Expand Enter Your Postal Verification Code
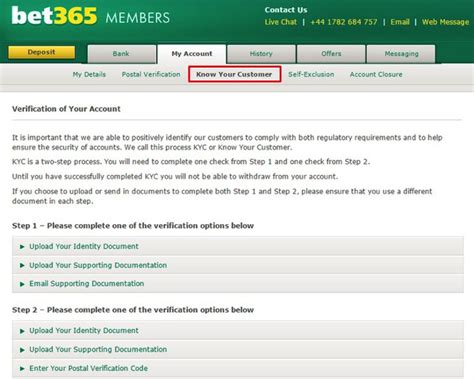This screenshot has width=474, height=379. click(x=238, y=368)
